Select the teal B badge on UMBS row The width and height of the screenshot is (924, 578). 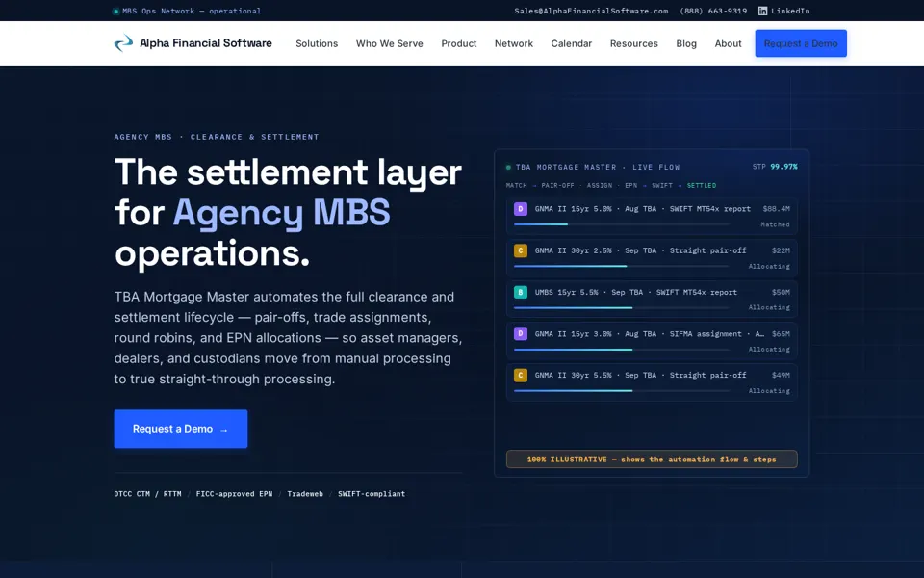[521, 292]
